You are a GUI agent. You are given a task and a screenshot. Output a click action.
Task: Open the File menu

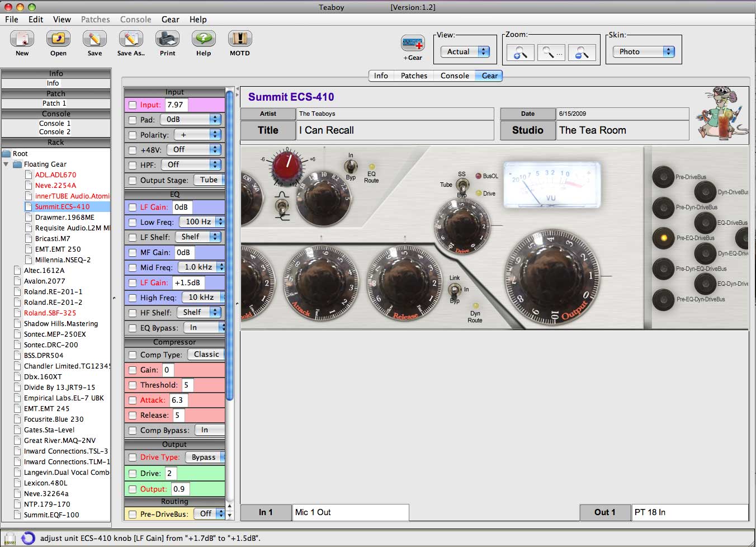pyautogui.click(x=12, y=19)
